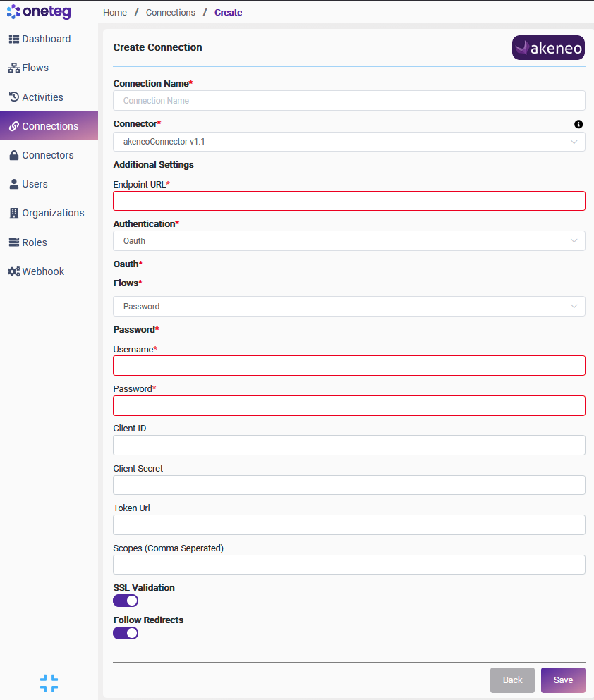The width and height of the screenshot is (594, 700).
Task: Click the Connector info icon
Action: point(578,124)
